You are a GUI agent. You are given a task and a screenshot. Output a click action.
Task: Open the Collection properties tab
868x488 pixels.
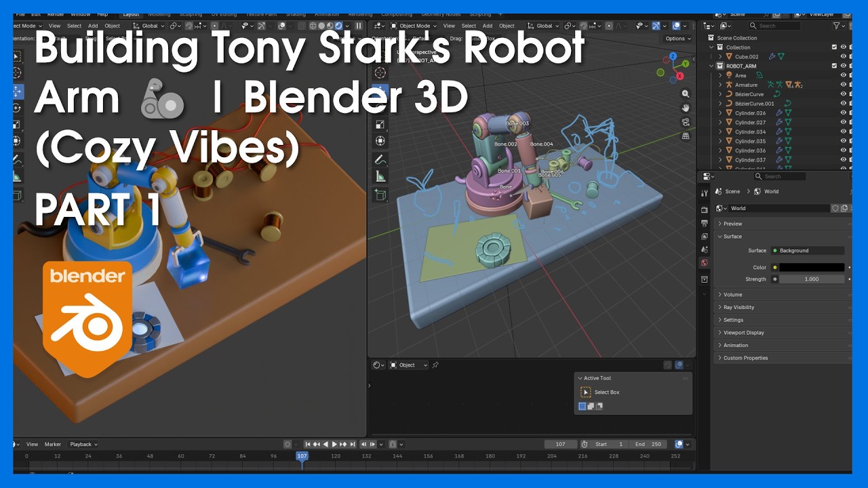[x=705, y=279]
